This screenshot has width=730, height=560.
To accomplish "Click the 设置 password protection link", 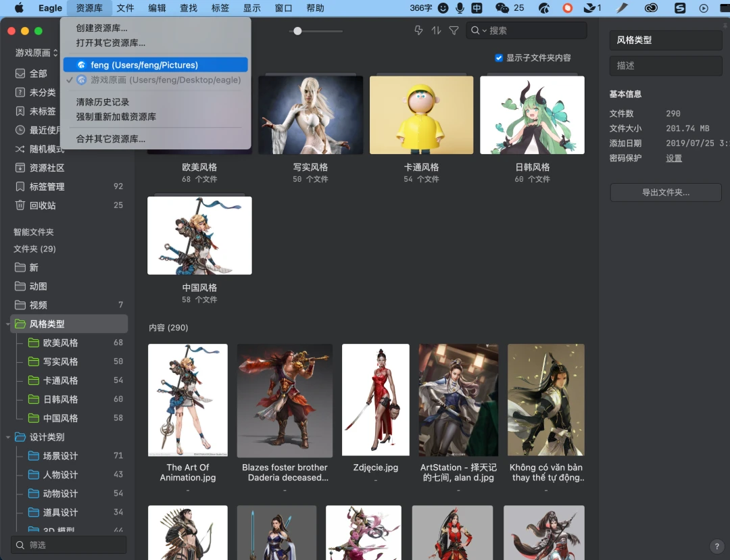I will click(x=674, y=158).
